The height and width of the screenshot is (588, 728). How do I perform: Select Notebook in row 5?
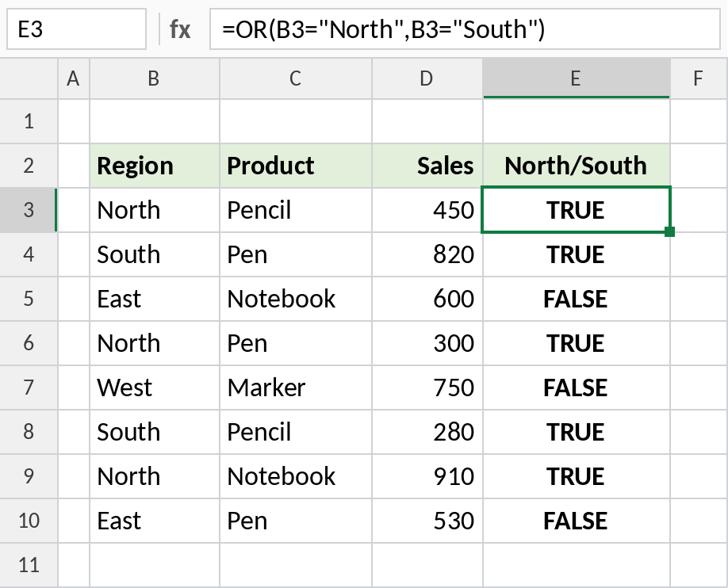[295, 299]
